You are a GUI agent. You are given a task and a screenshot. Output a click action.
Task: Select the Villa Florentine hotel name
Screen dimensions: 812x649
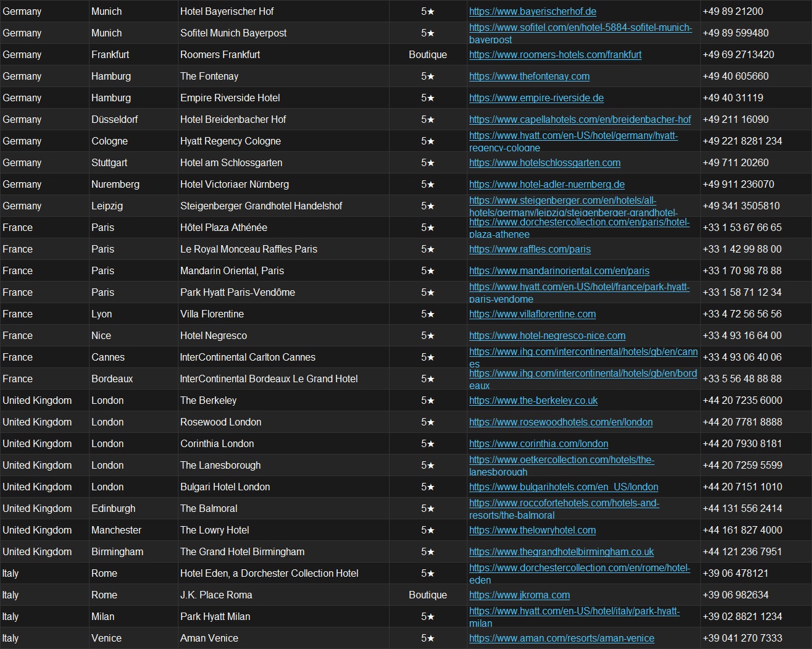(x=212, y=314)
